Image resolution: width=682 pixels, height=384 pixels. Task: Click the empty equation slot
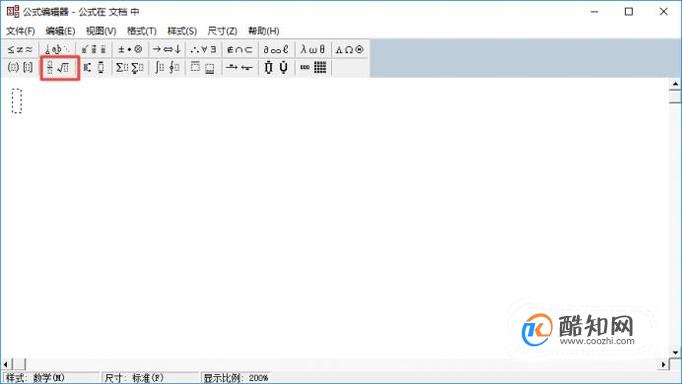(17, 101)
